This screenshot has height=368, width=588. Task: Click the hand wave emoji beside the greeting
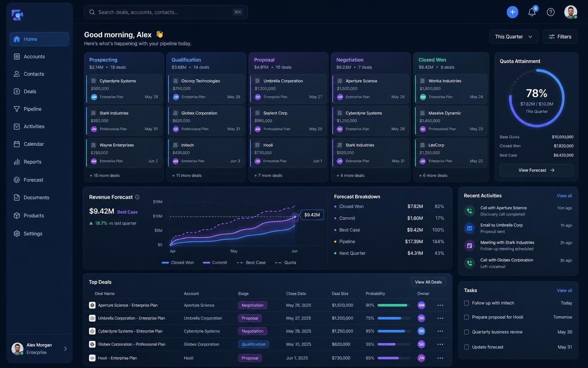(x=159, y=34)
